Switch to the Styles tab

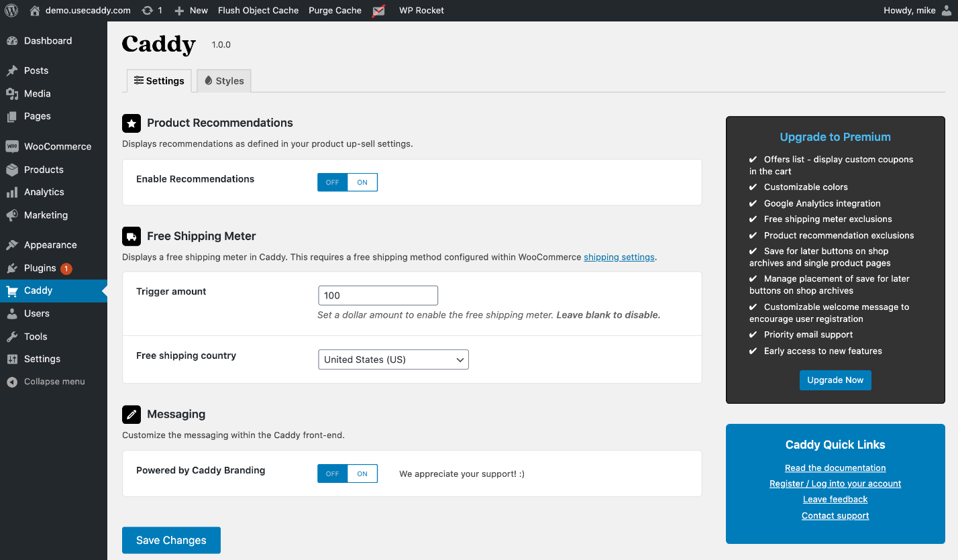(x=224, y=80)
